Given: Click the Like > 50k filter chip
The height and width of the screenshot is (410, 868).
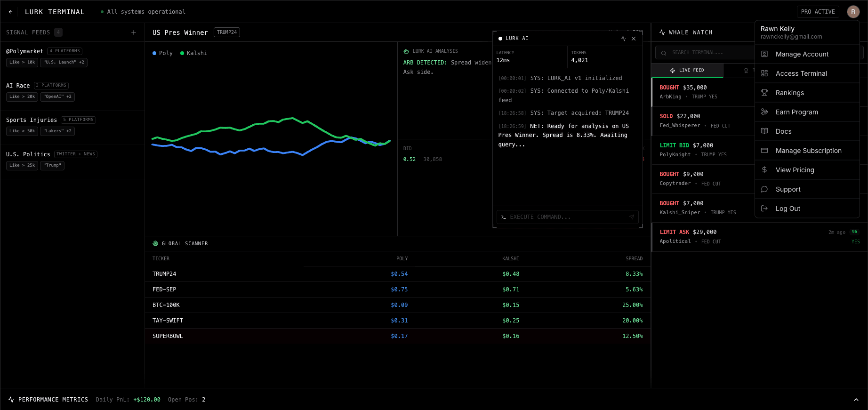Looking at the screenshot, I should coord(22,131).
